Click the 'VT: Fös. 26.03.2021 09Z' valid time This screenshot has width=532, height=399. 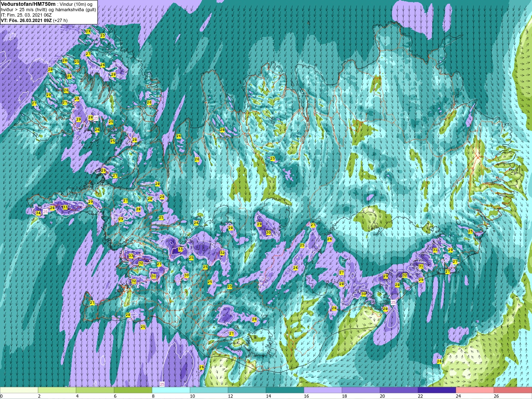point(26,20)
